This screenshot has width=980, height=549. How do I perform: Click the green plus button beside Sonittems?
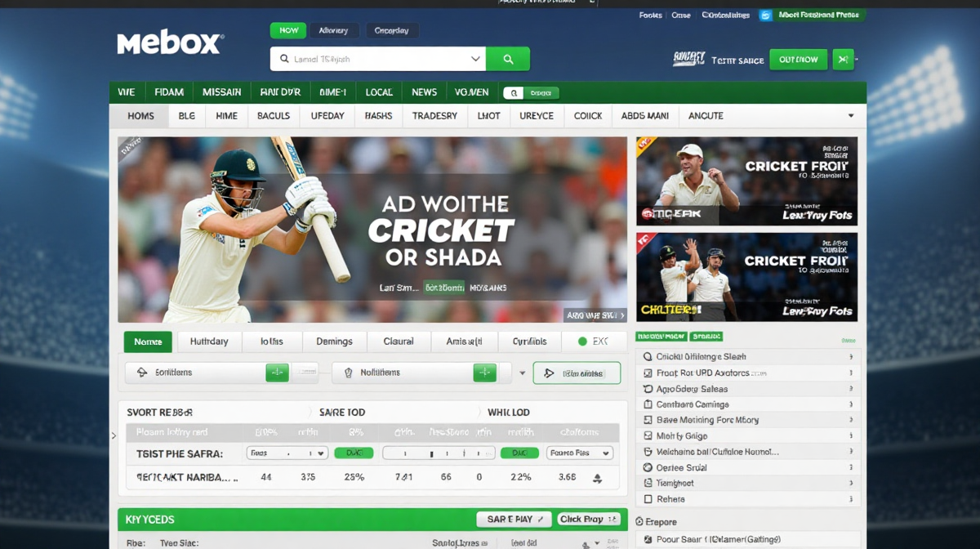[277, 373]
